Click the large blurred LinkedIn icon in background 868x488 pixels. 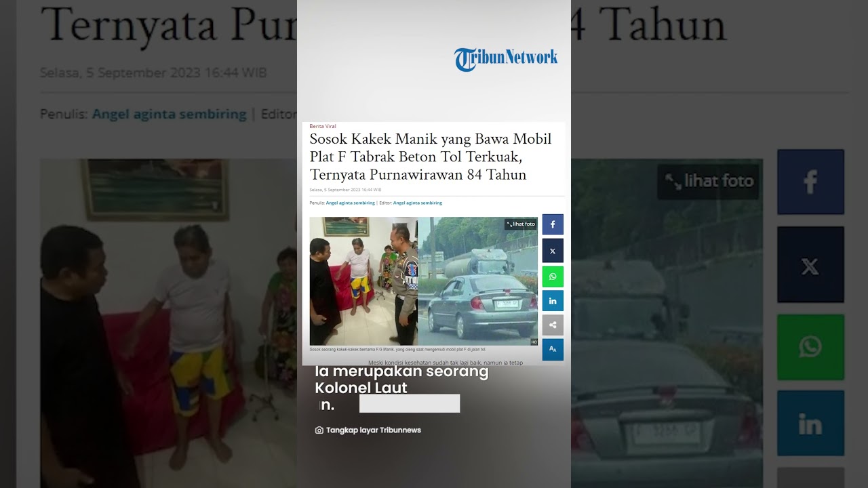coord(810,423)
